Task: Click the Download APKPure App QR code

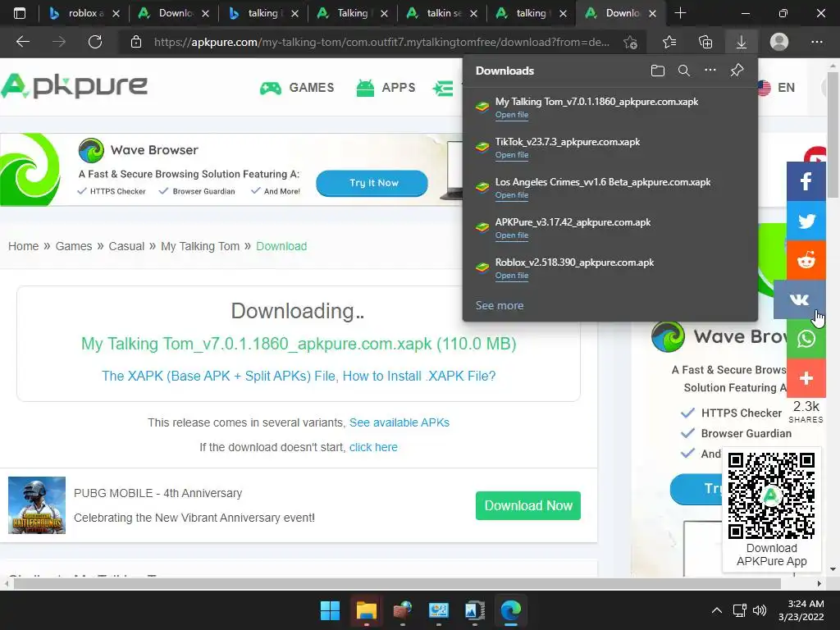Action: coord(771,495)
